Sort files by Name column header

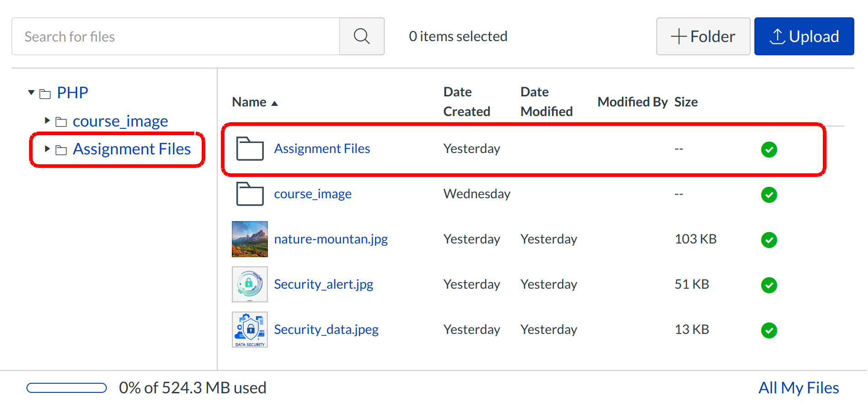pyautogui.click(x=250, y=102)
